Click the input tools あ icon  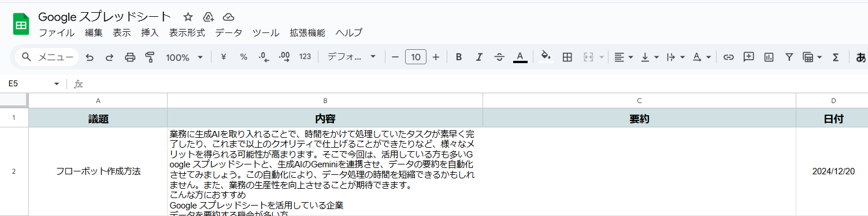[861, 57]
